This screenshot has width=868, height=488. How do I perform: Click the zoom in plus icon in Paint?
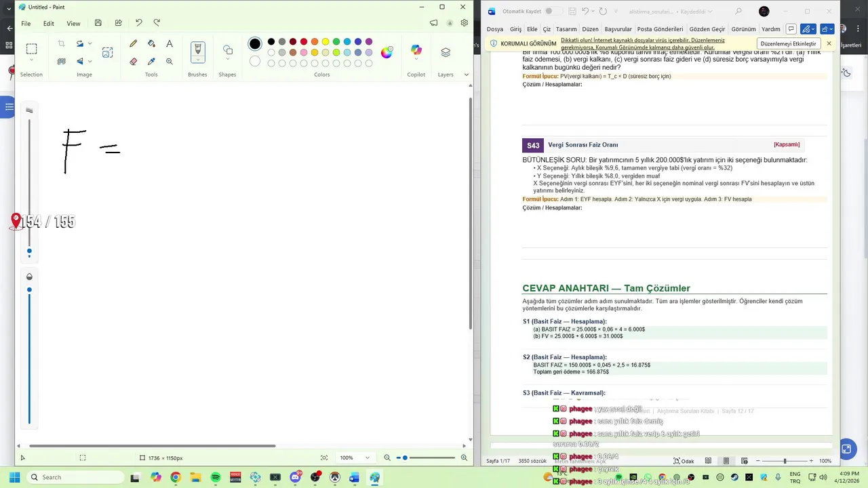point(464,457)
